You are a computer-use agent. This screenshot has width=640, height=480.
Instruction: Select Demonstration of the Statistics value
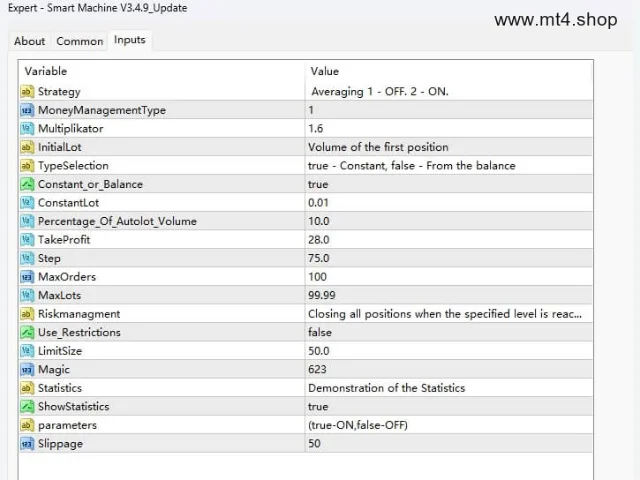387,388
